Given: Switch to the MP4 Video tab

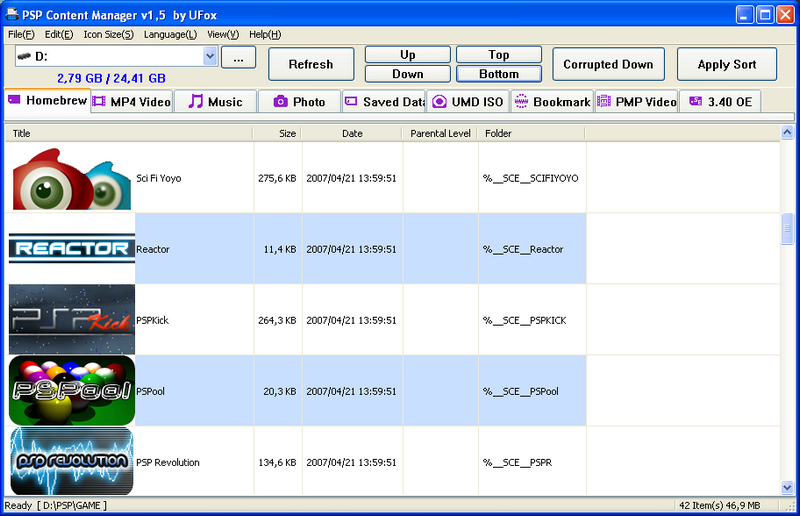Looking at the screenshot, I should [132, 102].
